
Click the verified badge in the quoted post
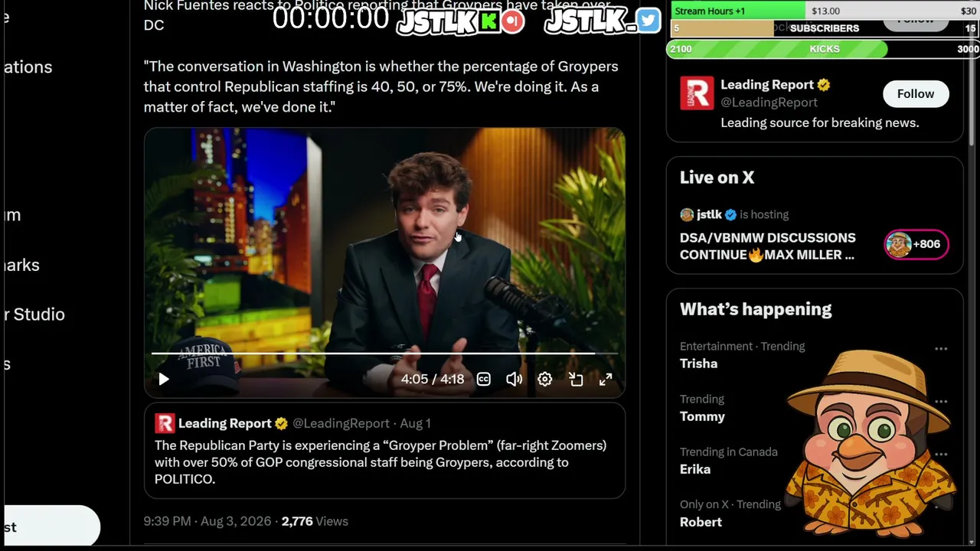281,423
